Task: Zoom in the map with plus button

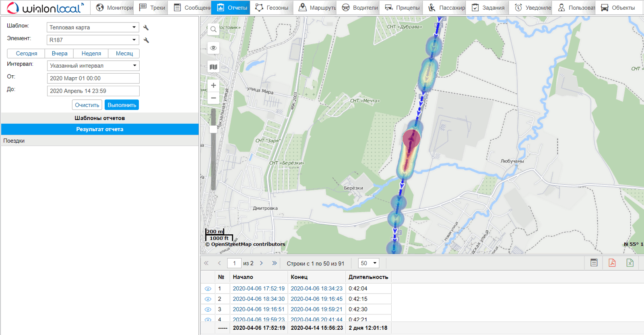Action: tap(213, 85)
